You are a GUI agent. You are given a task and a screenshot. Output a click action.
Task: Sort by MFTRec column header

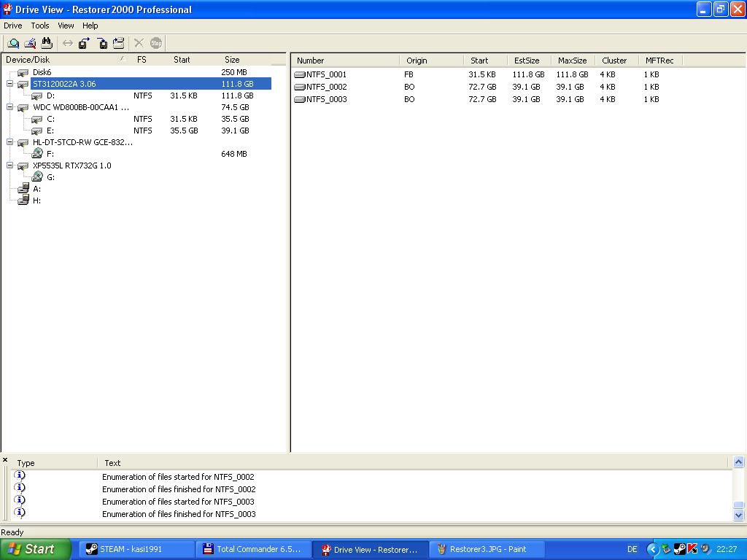tap(660, 61)
